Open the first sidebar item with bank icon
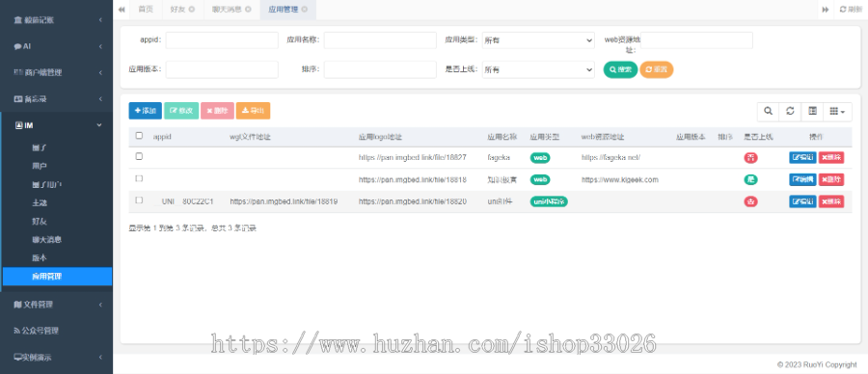 coord(57,20)
